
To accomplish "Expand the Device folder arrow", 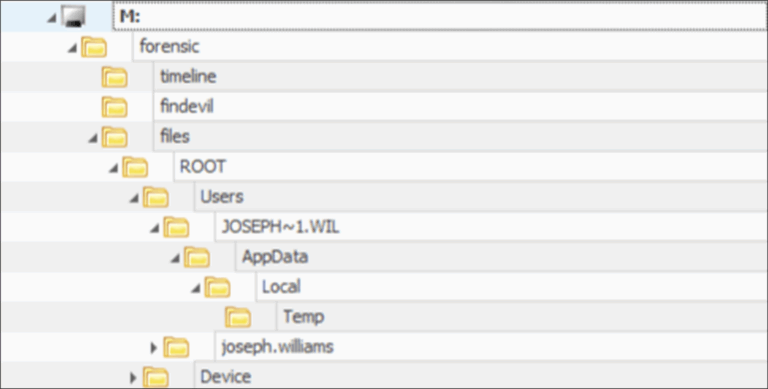I will pyautogui.click(x=133, y=378).
